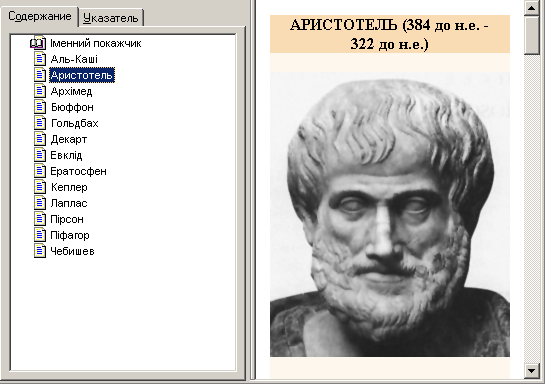Click the page icon beside Бюффон
This screenshot has width=545, height=384.
point(40,107)
